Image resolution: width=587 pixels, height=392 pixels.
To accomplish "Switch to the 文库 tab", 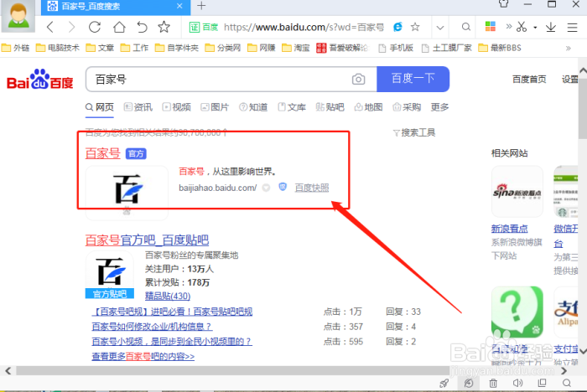I will click(292, 107).
